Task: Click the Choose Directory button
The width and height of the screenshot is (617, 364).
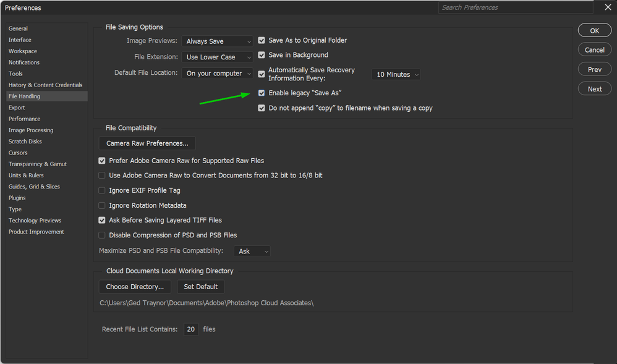Action: [x=135, y=287]
